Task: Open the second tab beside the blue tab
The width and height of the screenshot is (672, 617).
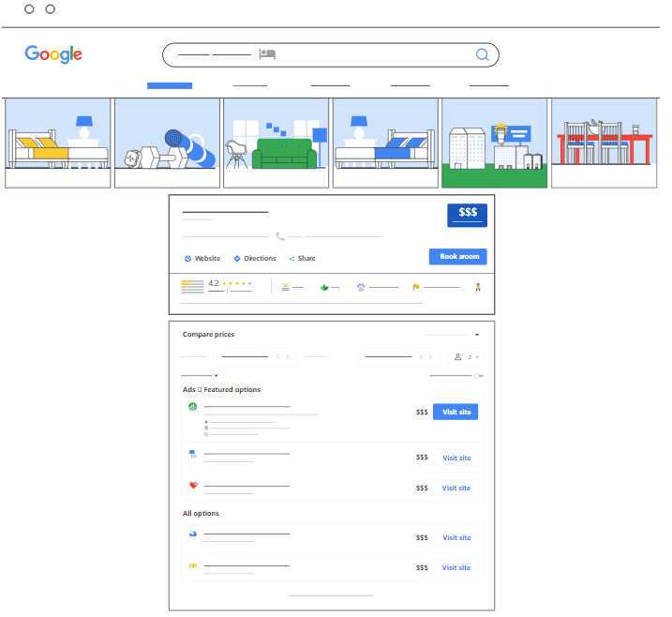Action: 250,85
